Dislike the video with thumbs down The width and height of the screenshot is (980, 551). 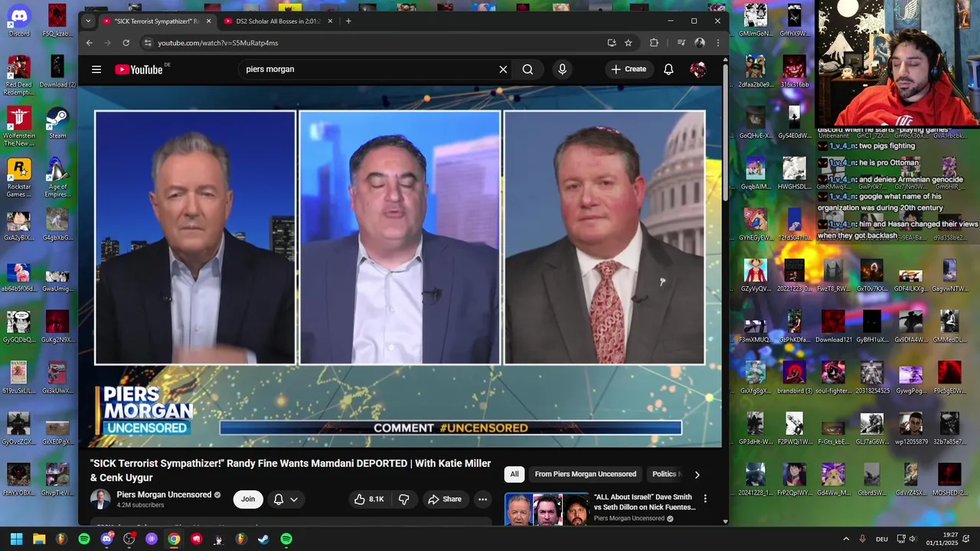[x=403, y=499]
